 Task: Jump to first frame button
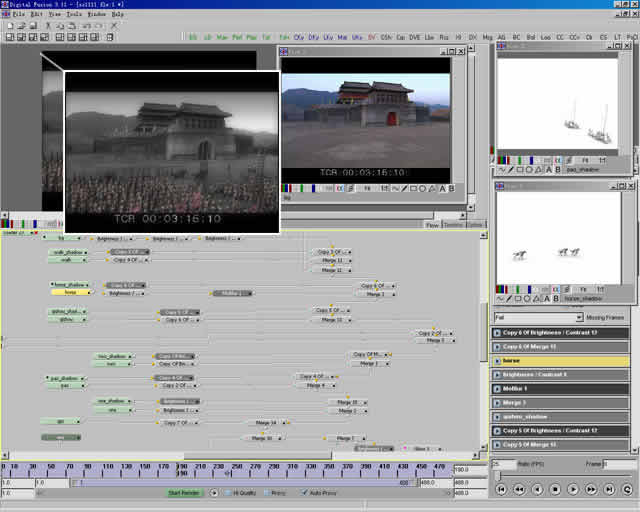501,489
